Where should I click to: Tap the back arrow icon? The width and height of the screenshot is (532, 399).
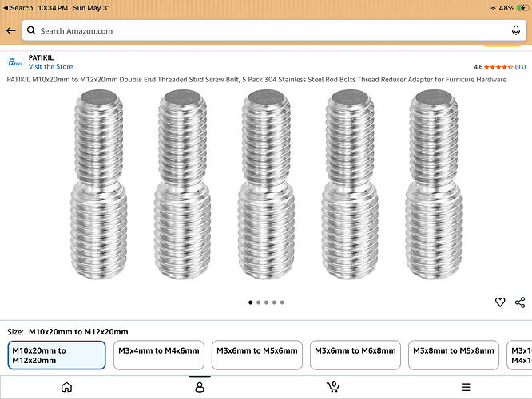(x=11, y=31)
